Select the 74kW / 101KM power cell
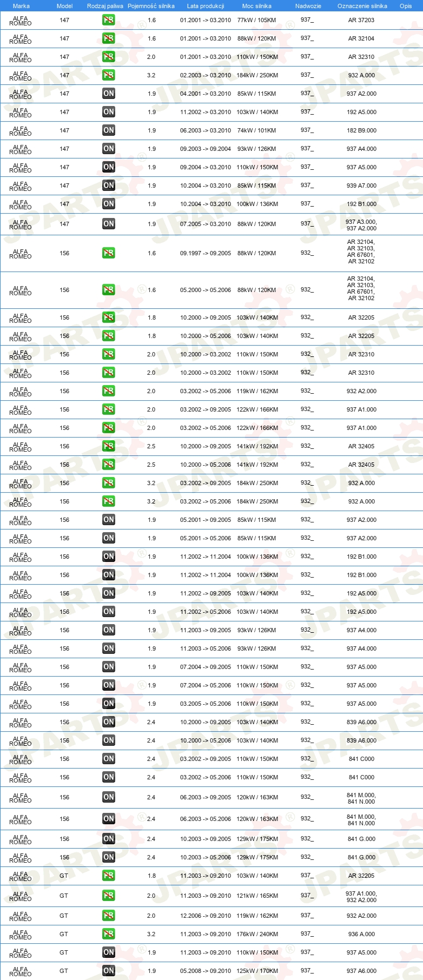 click(x=256, y=130)
